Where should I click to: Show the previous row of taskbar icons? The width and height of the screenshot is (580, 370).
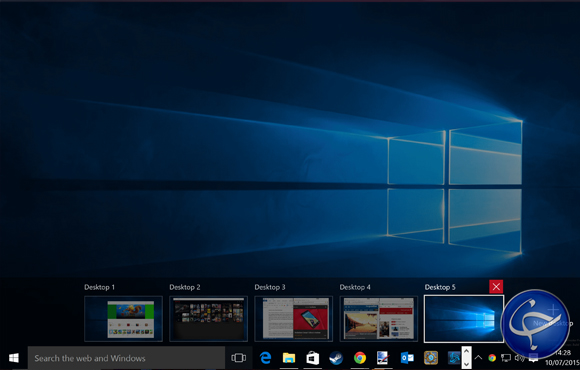click(x=466, y=352)
